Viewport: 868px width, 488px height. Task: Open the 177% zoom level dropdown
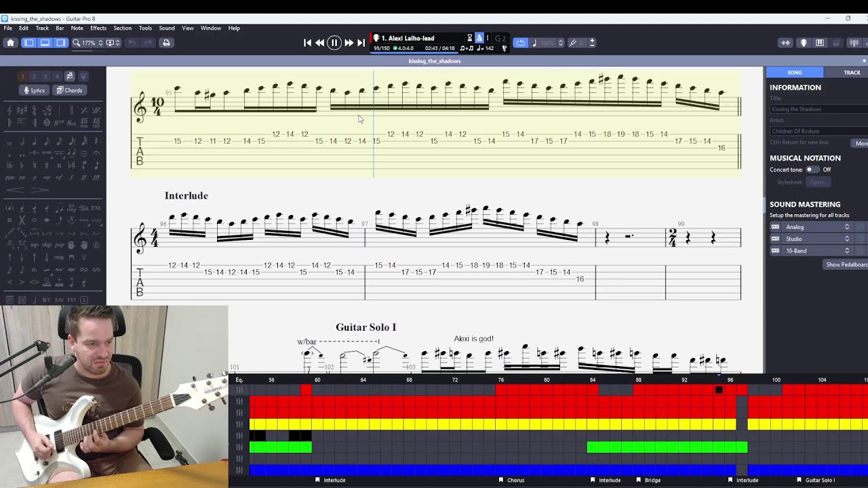pos(88,43)
